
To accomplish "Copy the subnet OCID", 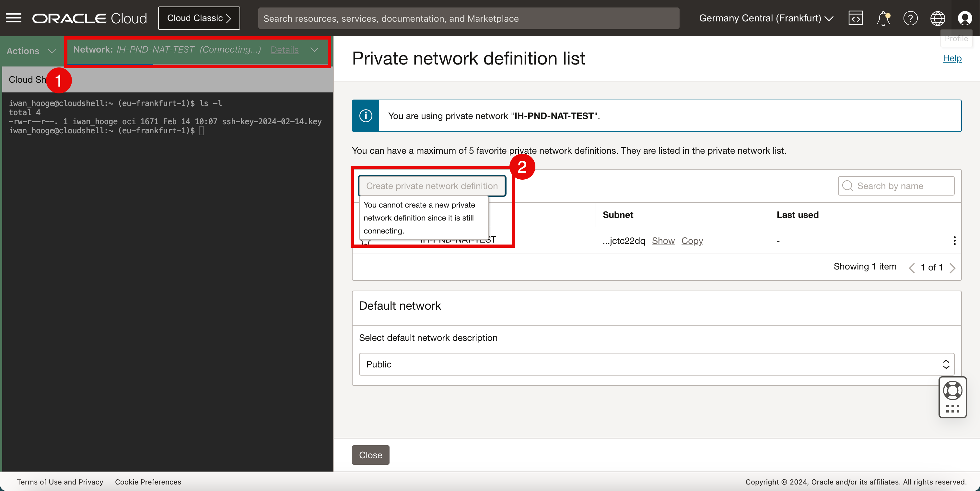I will (692, 241).
